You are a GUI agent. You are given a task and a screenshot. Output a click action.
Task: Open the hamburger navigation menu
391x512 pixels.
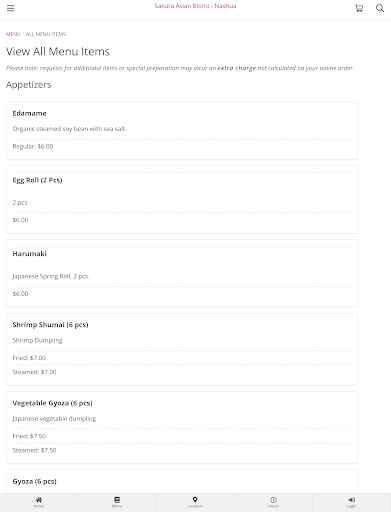click(x=10, y=8)
